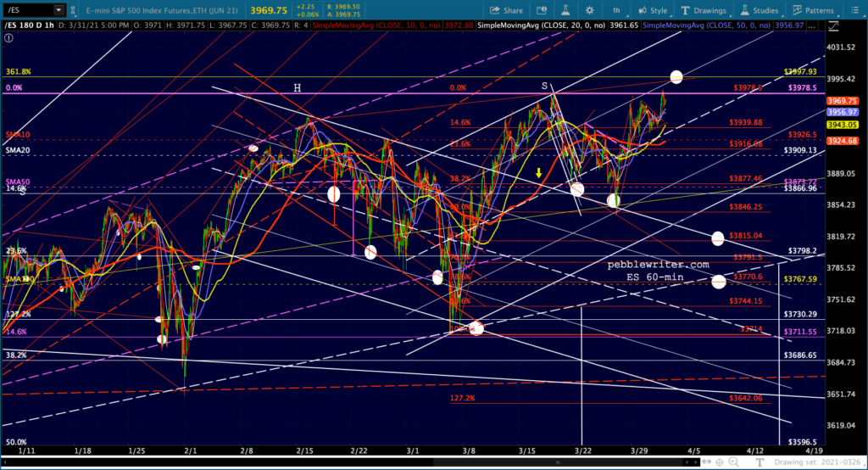Click the crosshair pan icon at bottom
Viewport: 868px width, 470px height.
(x=720, y=462)
